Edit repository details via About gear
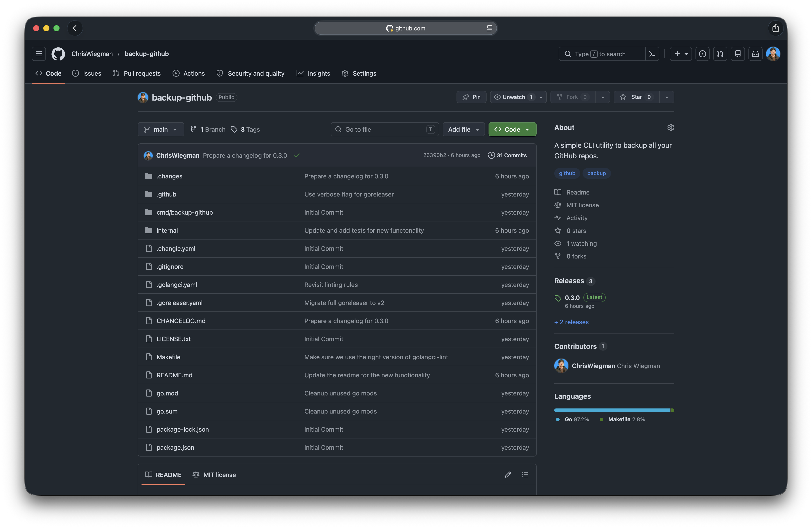812x528 pixels. (670, 127)
